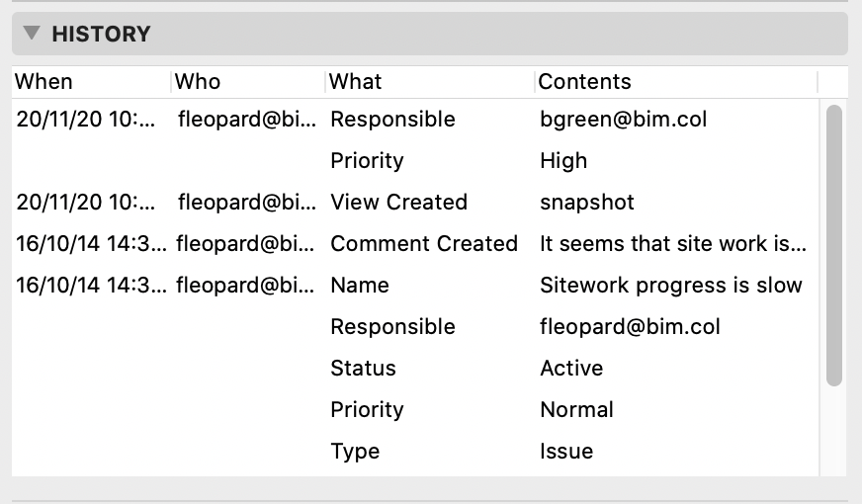
Task: Select the Name Sitework progress entry
Action: 360,286
